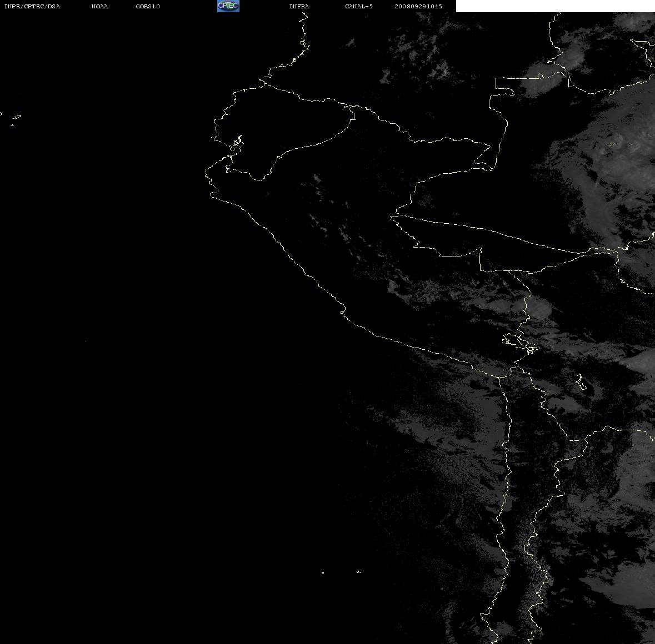The image size is (655, 644).
Task: Click the 200809291045 timestamp text
Action: [418, 6]
